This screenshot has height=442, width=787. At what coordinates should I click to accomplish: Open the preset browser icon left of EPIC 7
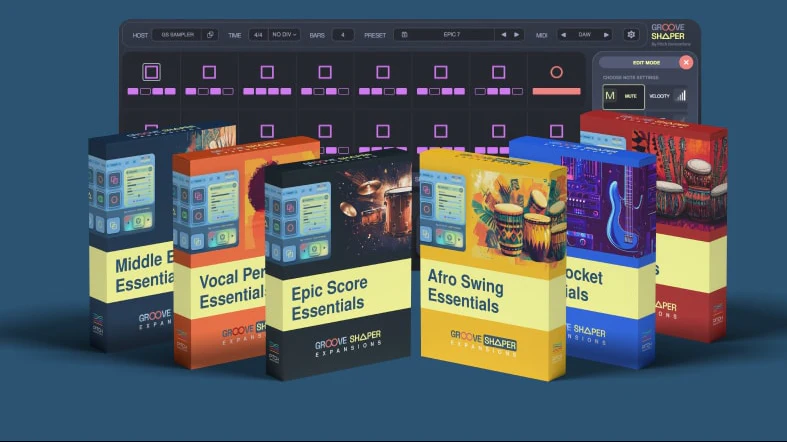pyautogui.click(x=404, y=35)
